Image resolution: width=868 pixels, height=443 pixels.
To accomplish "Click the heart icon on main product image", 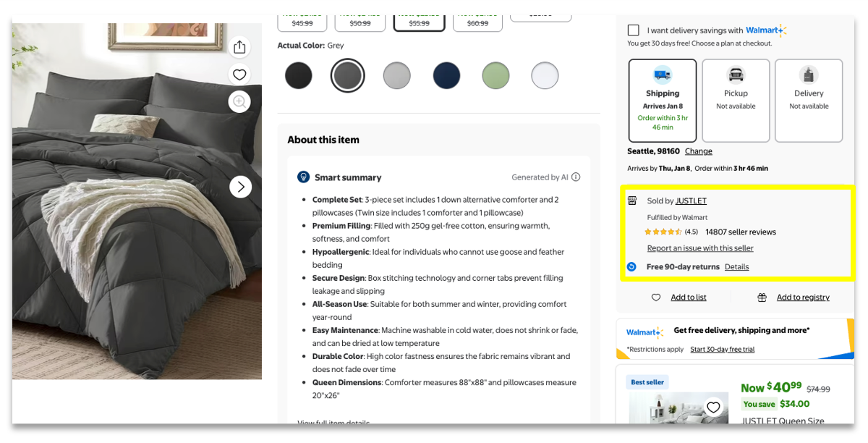I will [x=239, y=75].
